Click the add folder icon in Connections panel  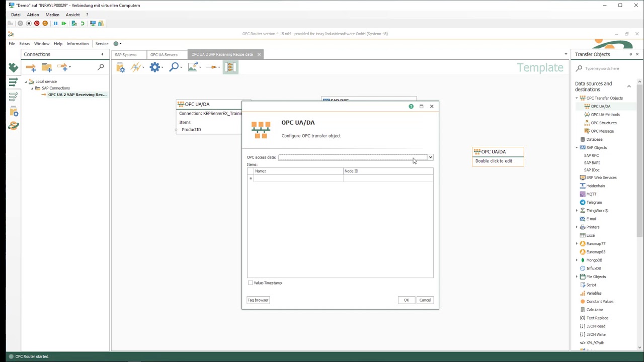point(47,67)
